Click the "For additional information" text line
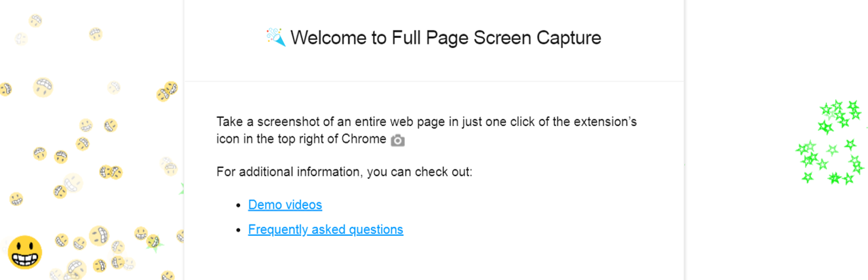Viewport: 868px width, 280px height. [344, 172]
